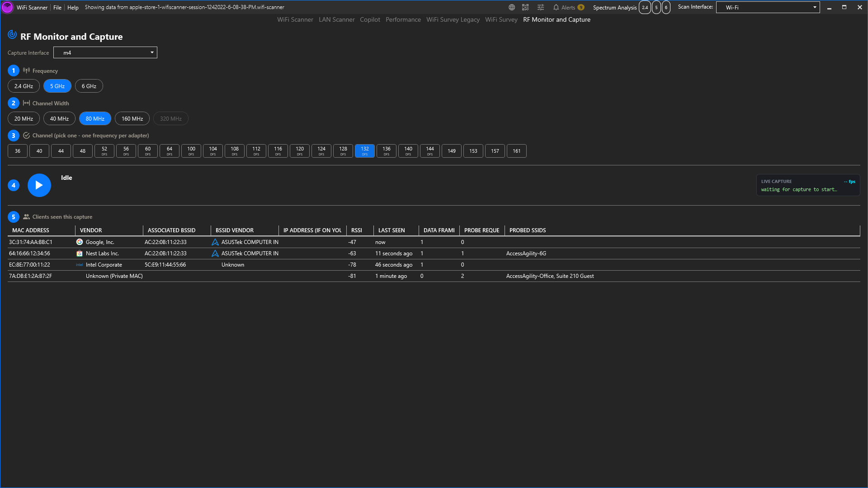Open the sliders settings icon
The width and height of the screenshot is (868, 488).
coord(541,7)
